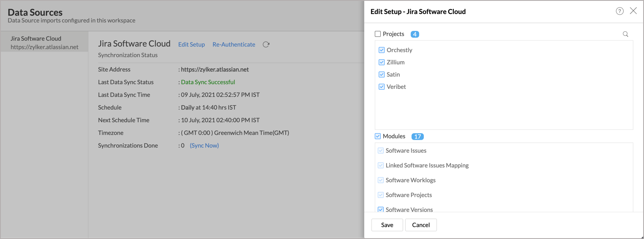The width and height of the screenshot is (644, 239).
Task: Click the Data Sync Successful status
Action: [208, 82]
